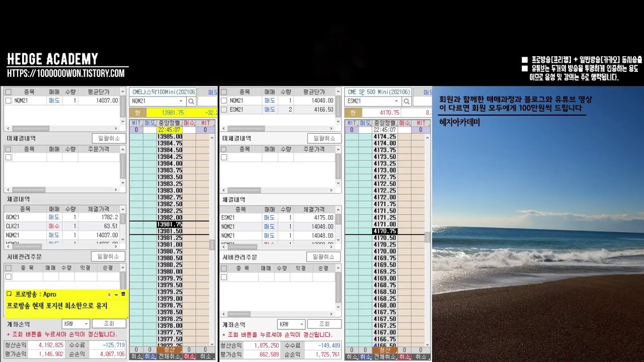Select CME나스닥100Mini(202106) title tab
644x362 pixels.
163,93
